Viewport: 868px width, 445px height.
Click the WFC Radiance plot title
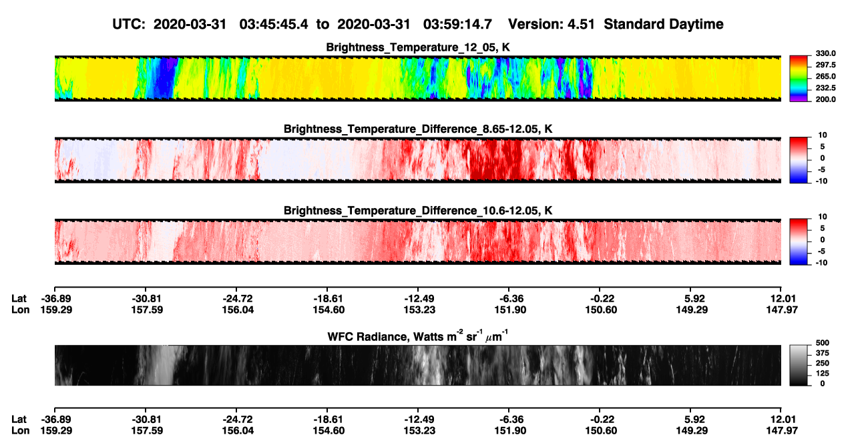pos(418,336)
